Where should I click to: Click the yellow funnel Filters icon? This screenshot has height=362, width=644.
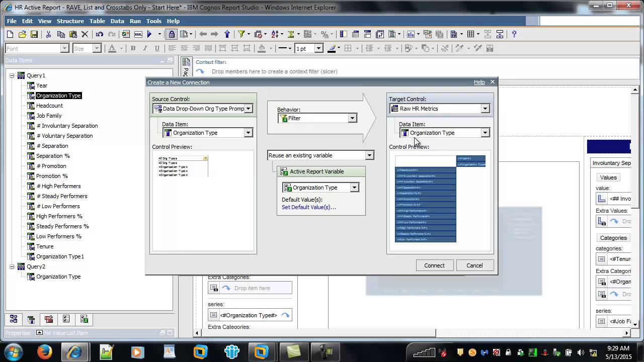pos(242,34)
